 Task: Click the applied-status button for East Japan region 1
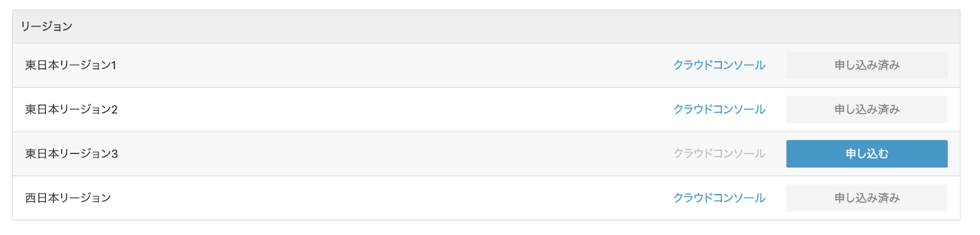coord(867,65)
